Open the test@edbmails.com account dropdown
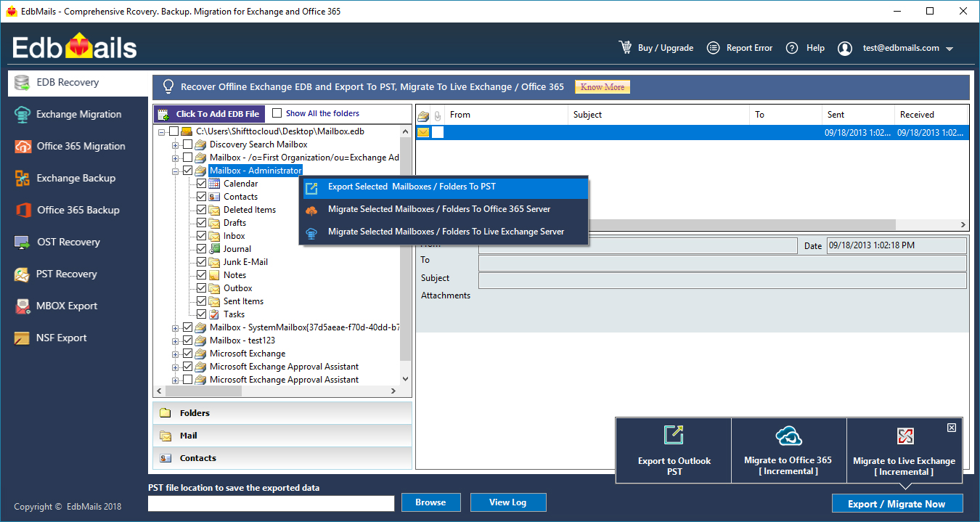980x522 pixels. (x=902, y=47)
